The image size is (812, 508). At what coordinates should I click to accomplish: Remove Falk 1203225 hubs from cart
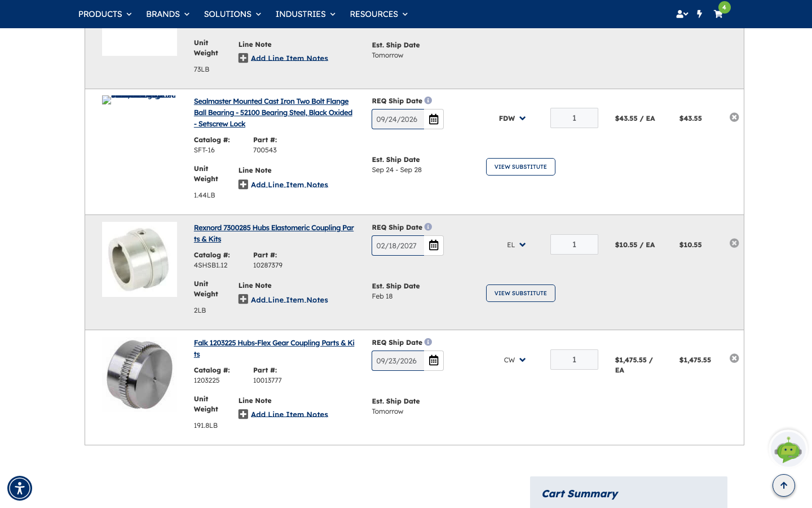point(734,358)
